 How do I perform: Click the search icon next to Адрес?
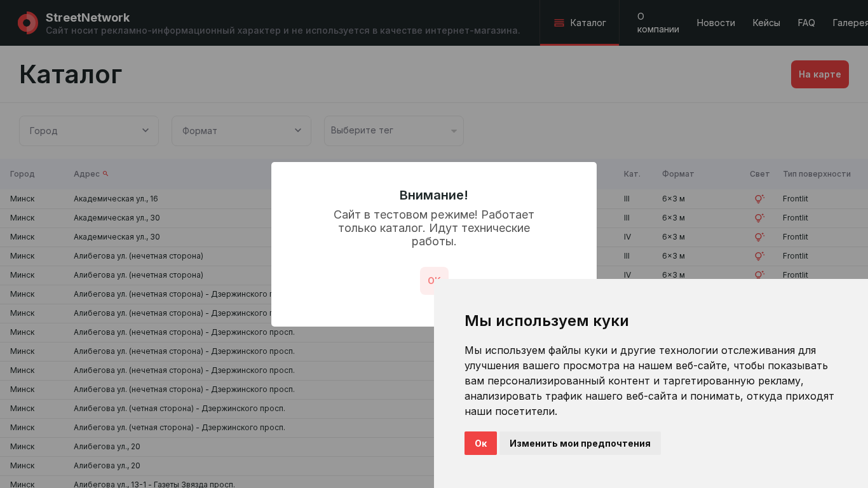105,173
